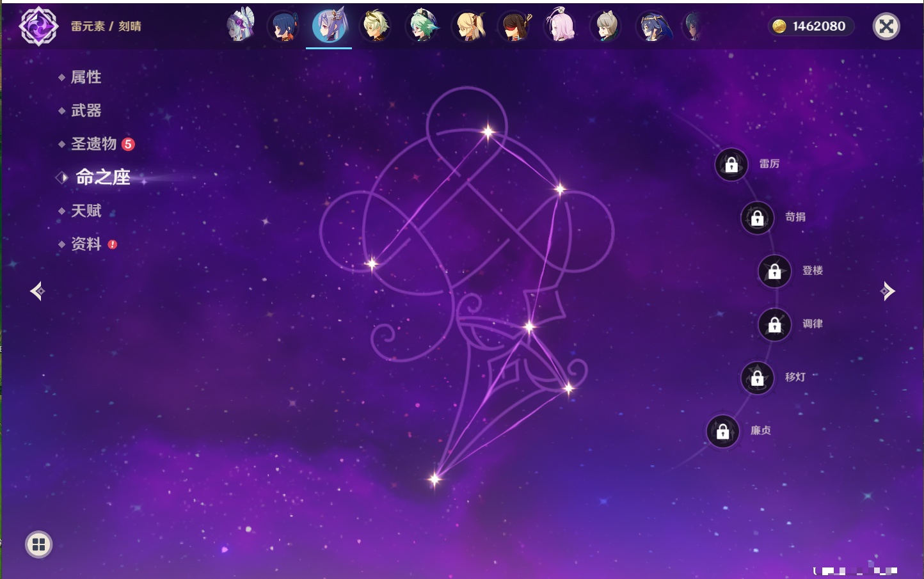Screen dimensions: 924x579
Task: Choose the gray-haired character with cat ears
Action: click(x=606, y=26)
